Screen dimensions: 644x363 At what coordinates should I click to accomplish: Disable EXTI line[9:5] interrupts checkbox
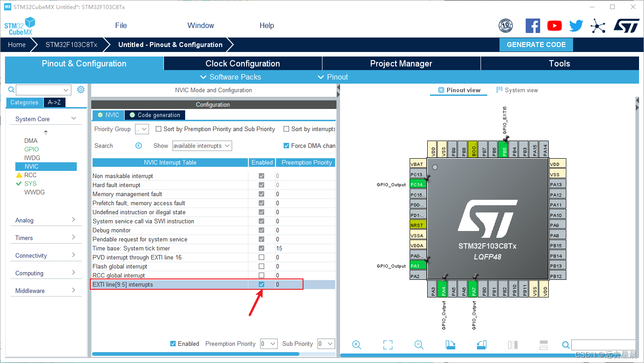point(261,284)
